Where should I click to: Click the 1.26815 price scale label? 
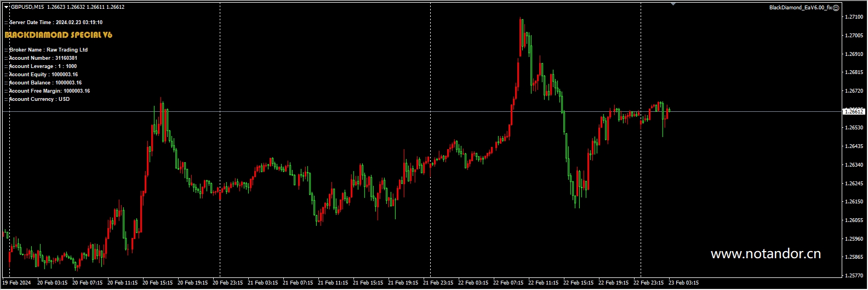click(854, 72)
